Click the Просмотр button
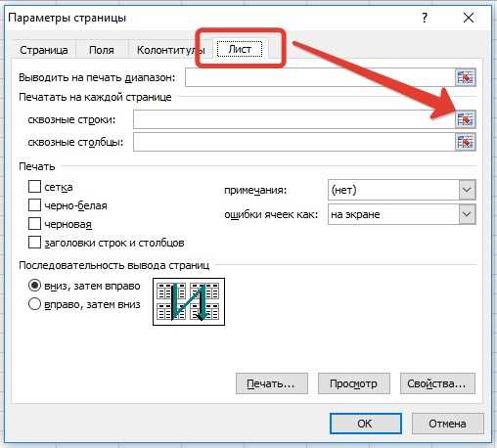The image size is (497, 448). coord(354,383)
